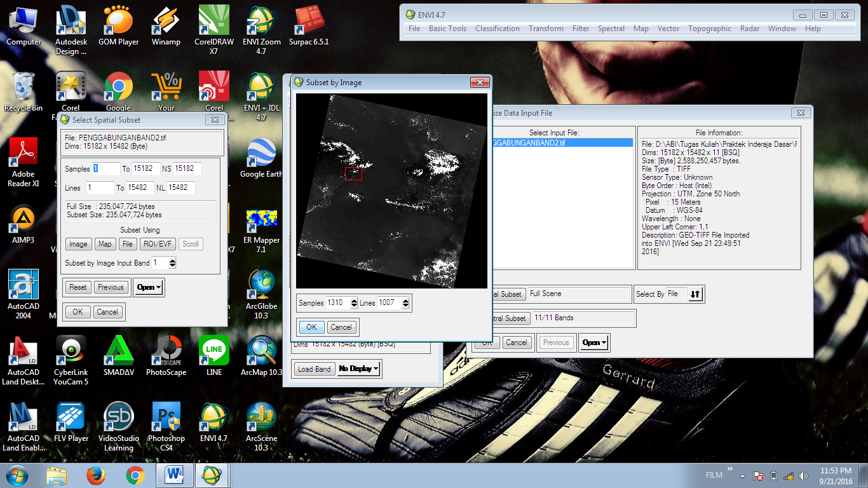Click Samples To field showing 15182
Screen dimensions: 868x488
tap(146, 169)
